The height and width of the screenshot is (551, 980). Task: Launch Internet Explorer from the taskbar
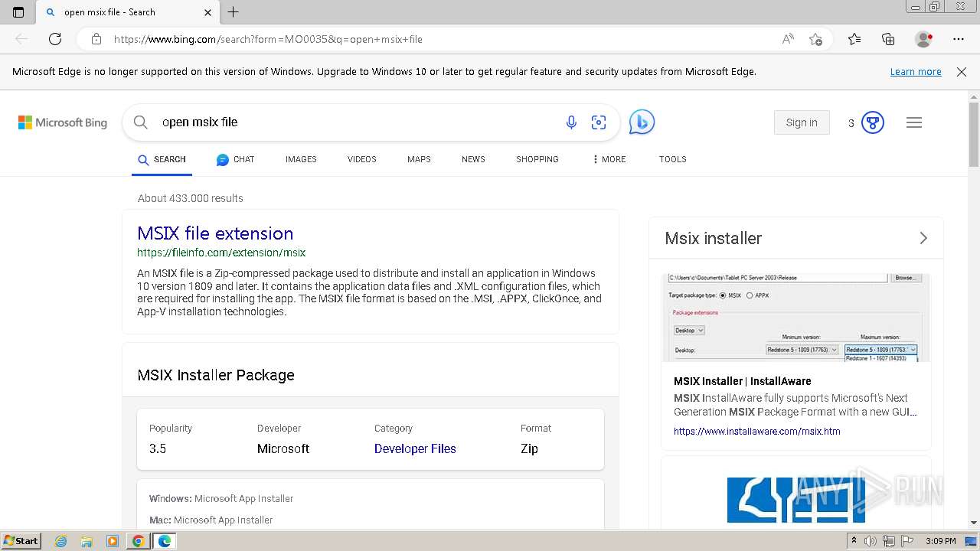pyautogui.click(x=61, y=541)
